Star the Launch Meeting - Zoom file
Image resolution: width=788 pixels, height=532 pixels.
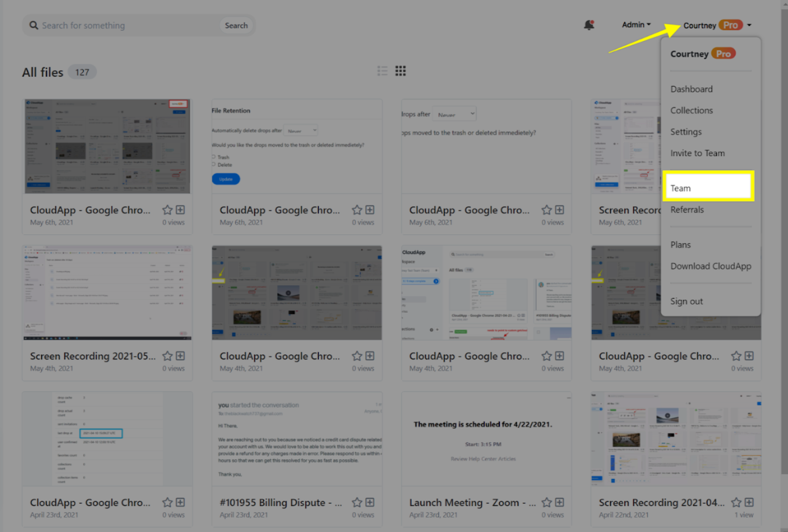(547, 502)
